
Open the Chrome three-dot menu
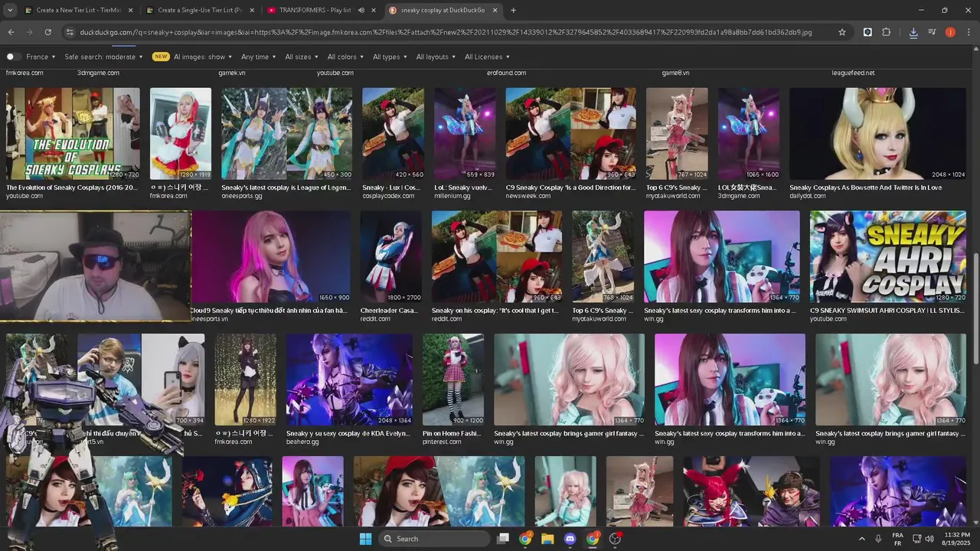pos(969,32)
